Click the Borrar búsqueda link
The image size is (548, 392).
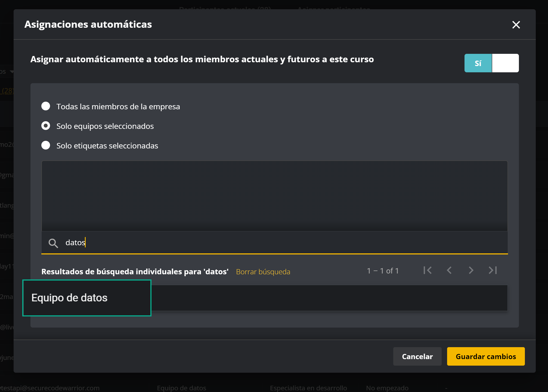(263, 272)
